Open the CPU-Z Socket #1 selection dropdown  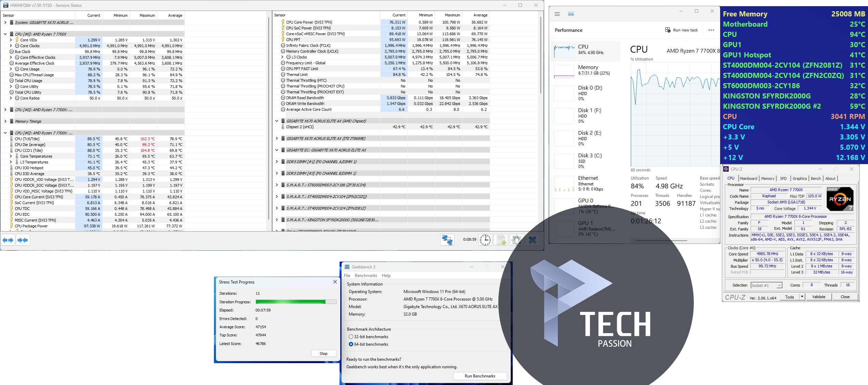767,286
